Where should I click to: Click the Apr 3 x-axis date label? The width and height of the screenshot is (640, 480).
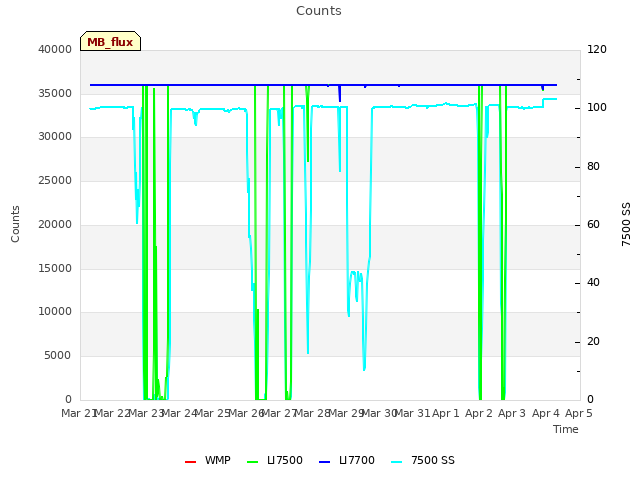(512, 413)
